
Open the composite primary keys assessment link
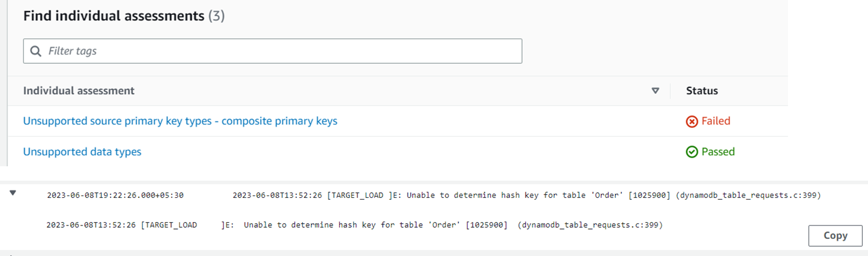180,121
